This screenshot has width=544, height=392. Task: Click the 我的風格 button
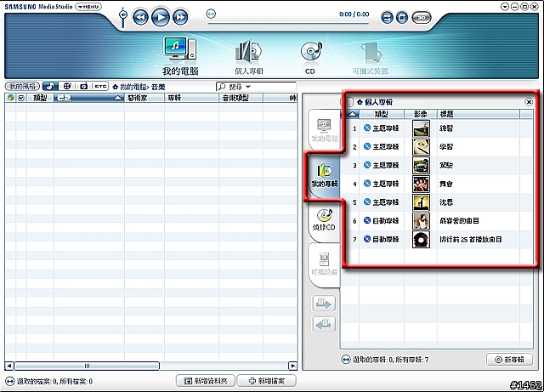pos(23,86)
